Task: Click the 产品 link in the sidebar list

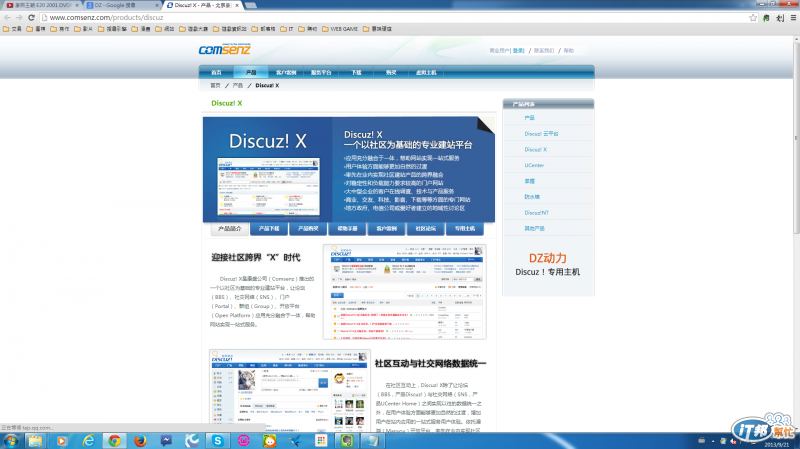Action: [x=529, y=118]
